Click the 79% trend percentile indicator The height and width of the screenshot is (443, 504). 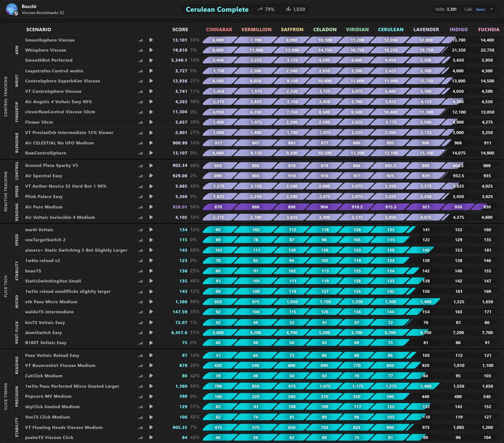tap(266, 9)
